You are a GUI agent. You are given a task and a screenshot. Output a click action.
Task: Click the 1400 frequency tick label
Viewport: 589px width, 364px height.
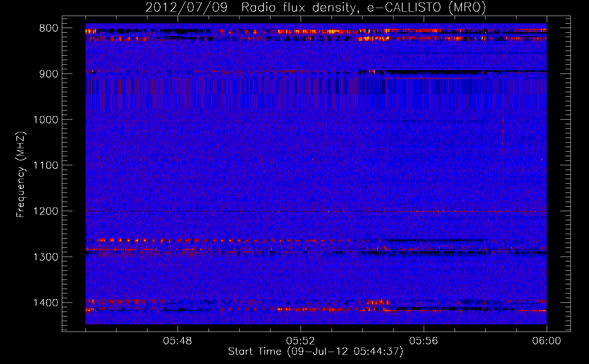point(46,303)
